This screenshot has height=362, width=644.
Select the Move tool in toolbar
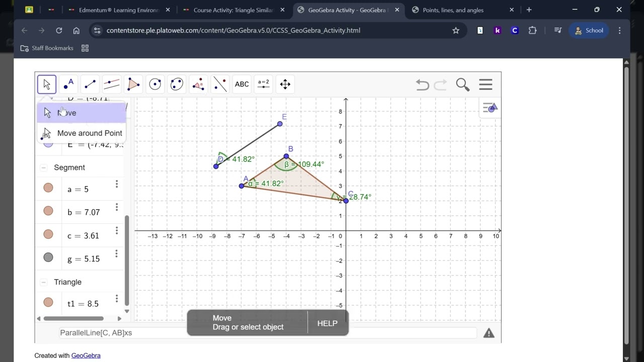click(47, 84)
